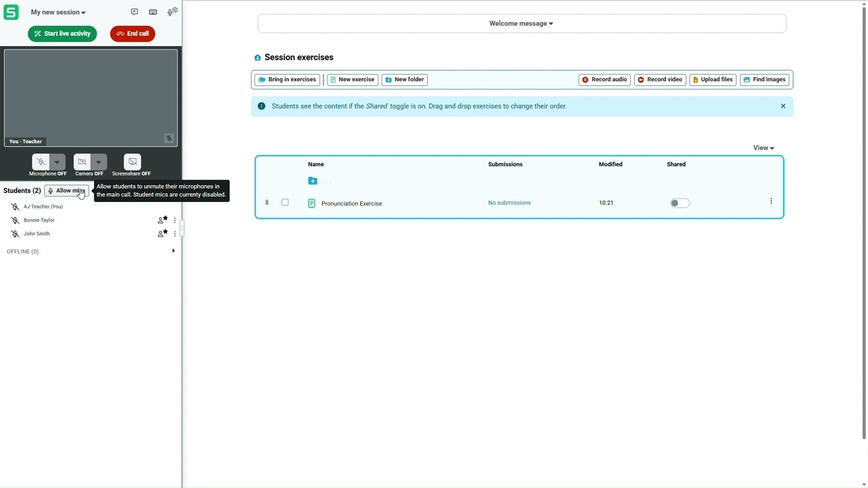Open the chat message icon
868x488 pixels.
pyautogui.click(x=134, y=12)
